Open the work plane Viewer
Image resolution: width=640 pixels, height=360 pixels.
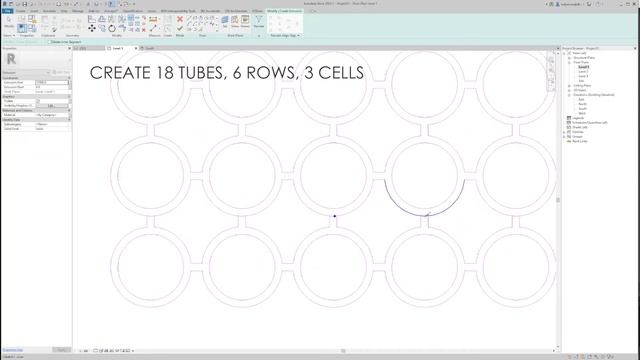[245, 21]
